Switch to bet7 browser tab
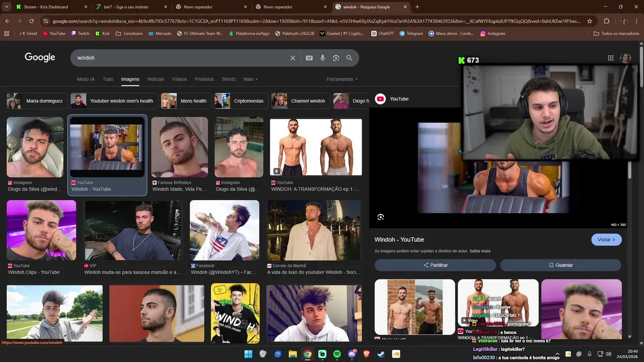This screenshot has height=362, width=644. coord(131,7)
